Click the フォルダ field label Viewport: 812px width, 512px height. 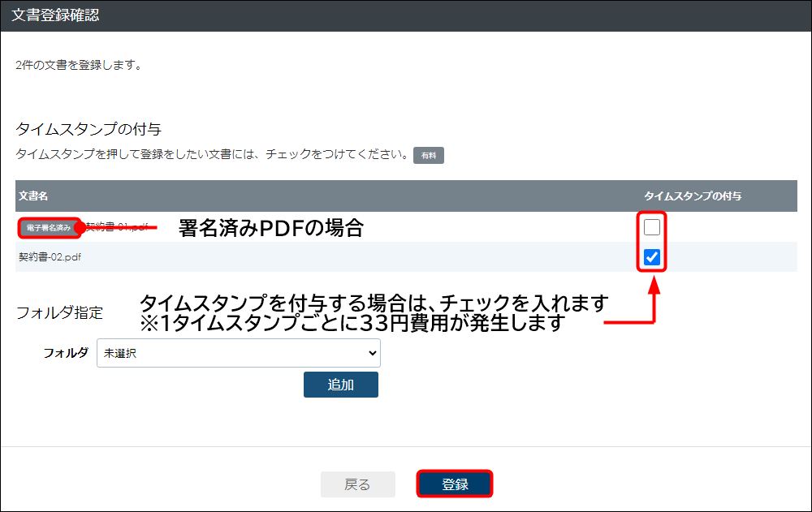click(x=65, y=353)
